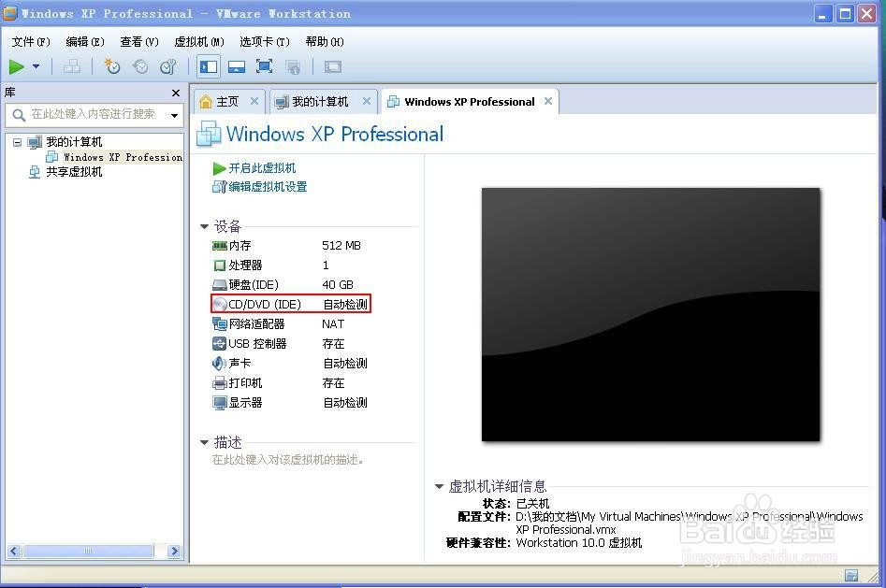Toggle the library panel with the sidebar icon

tap(208, 66)
